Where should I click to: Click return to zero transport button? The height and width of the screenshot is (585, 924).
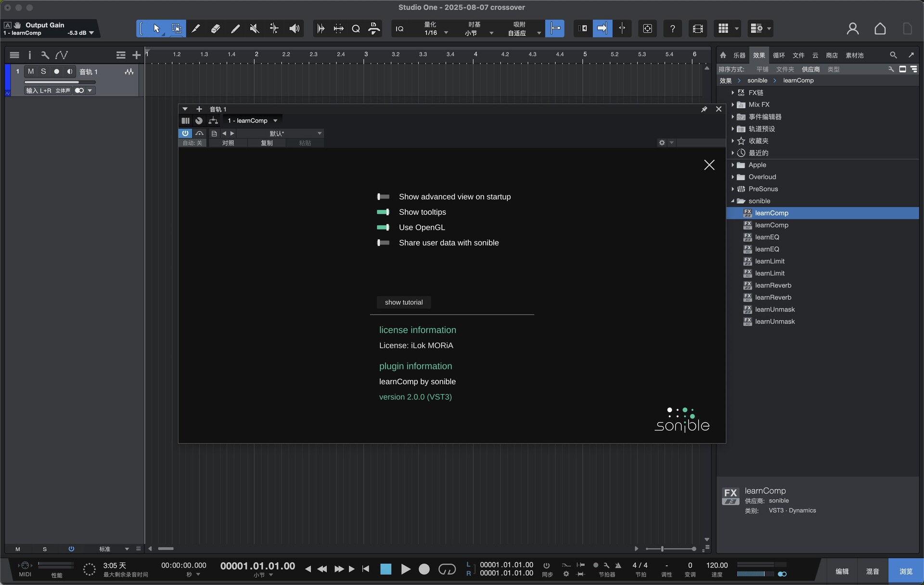[365, 569]
